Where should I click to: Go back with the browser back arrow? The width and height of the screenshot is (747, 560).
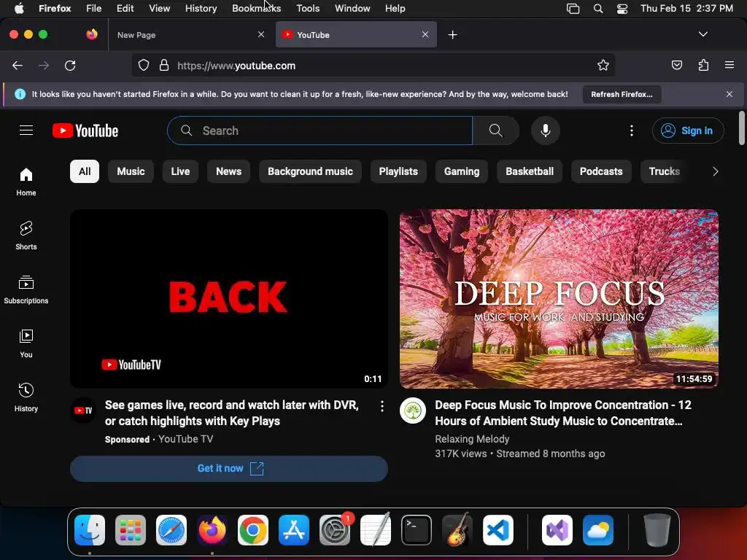click(18, 65)
